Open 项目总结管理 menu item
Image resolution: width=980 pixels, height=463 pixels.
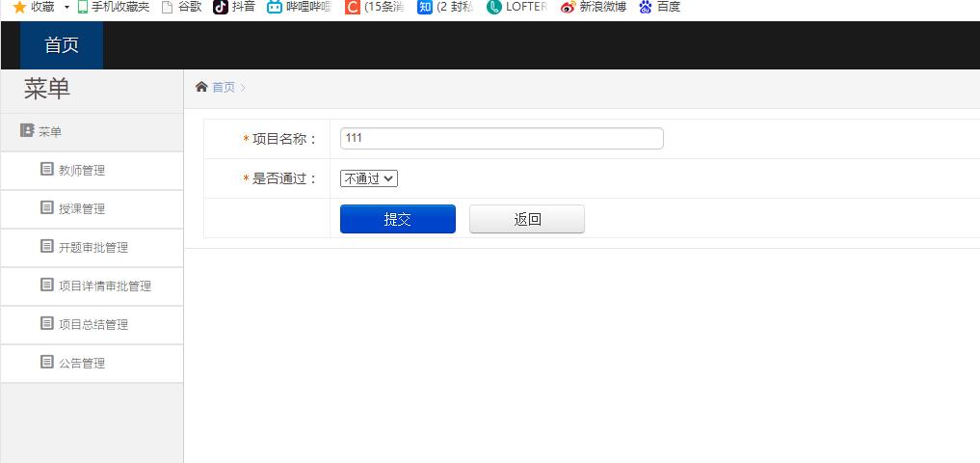92,325
